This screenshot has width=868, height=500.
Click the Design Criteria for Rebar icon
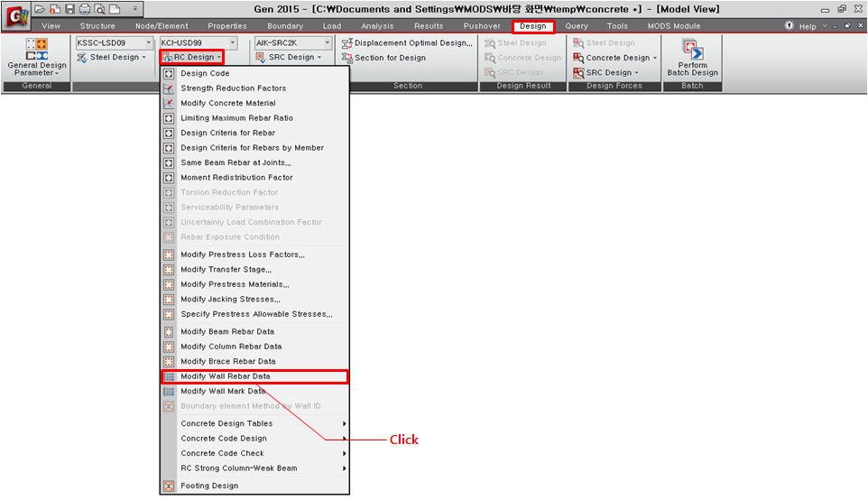(169, 134)
